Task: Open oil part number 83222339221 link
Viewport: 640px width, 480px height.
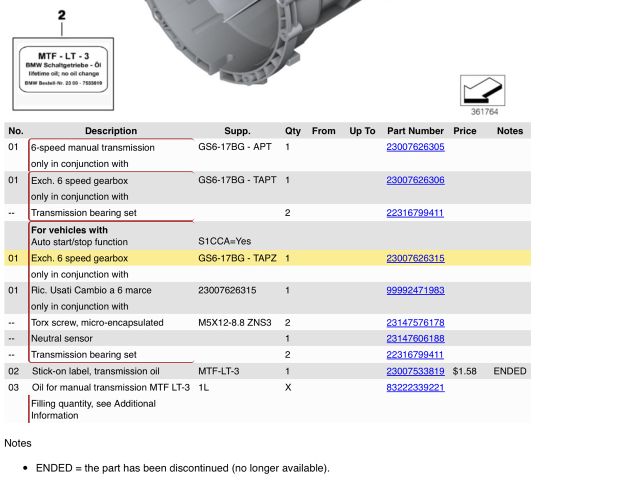Action: tap(415, 387)
